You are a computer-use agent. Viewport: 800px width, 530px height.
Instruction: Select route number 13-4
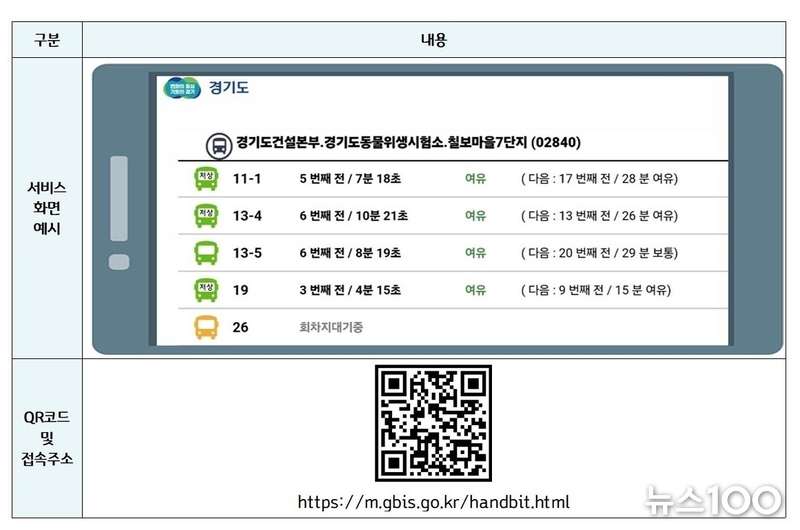point(247,216)
